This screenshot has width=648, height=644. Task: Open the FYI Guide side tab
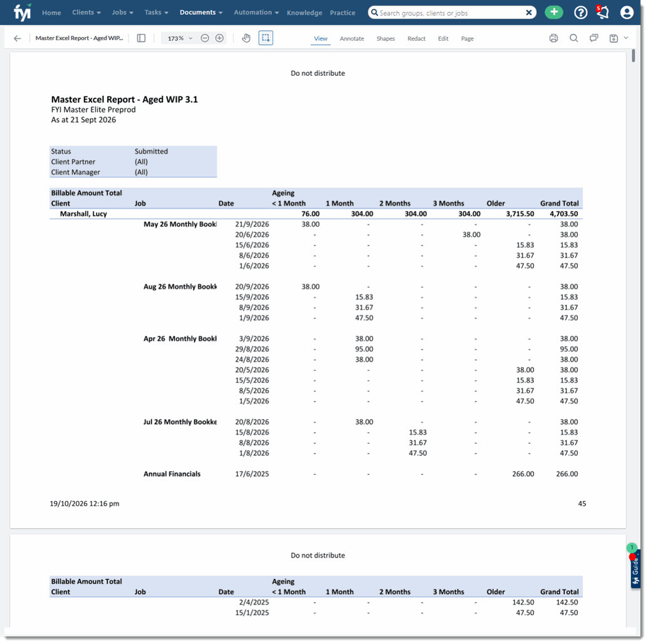[x=635, y=569]
